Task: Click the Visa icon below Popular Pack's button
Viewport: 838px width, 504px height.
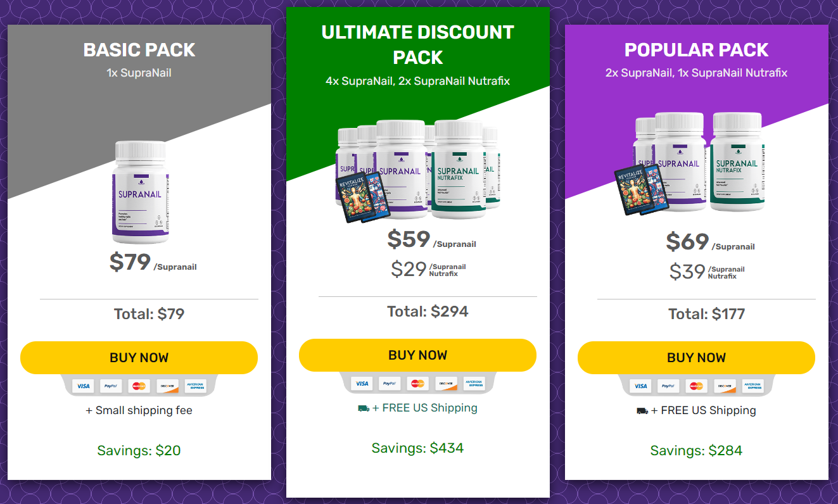Action: click(x=641, y=386)
